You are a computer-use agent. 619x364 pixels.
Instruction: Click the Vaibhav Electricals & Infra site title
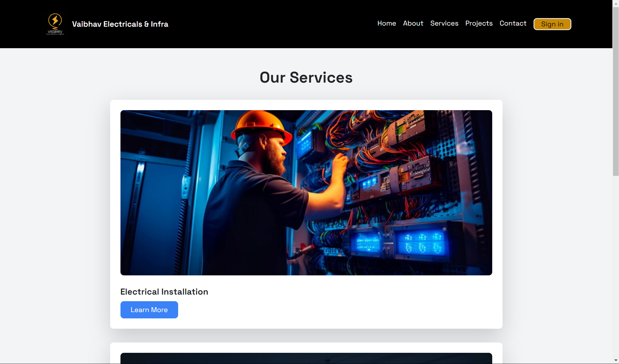120,24
